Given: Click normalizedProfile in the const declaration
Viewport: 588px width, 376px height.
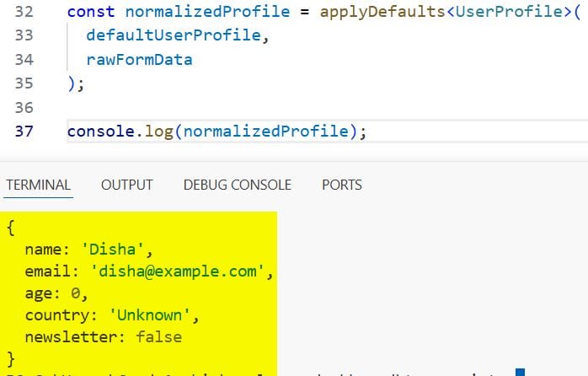Looking at the screenshot, I should [207, 12].
